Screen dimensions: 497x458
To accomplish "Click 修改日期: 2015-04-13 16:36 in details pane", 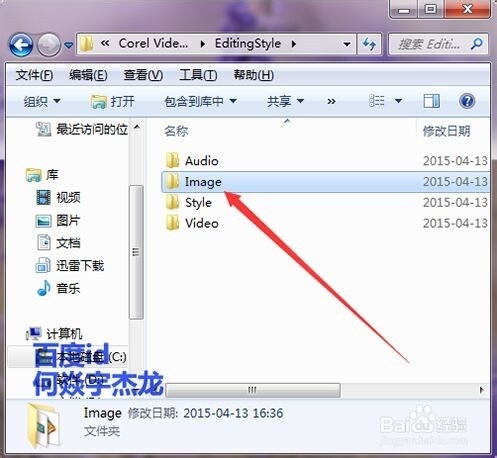I will (205, 413).
